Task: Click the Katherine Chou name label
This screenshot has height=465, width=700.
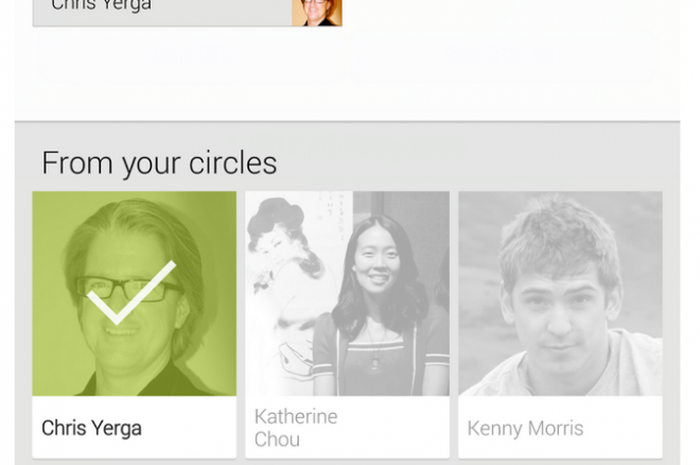Action: 296,427
